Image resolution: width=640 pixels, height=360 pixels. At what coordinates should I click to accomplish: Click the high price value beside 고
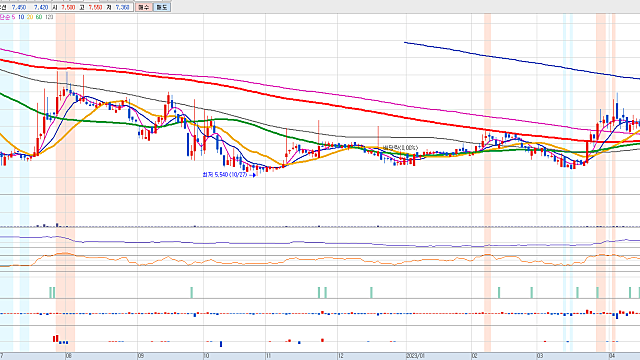[x=95, y=7]
